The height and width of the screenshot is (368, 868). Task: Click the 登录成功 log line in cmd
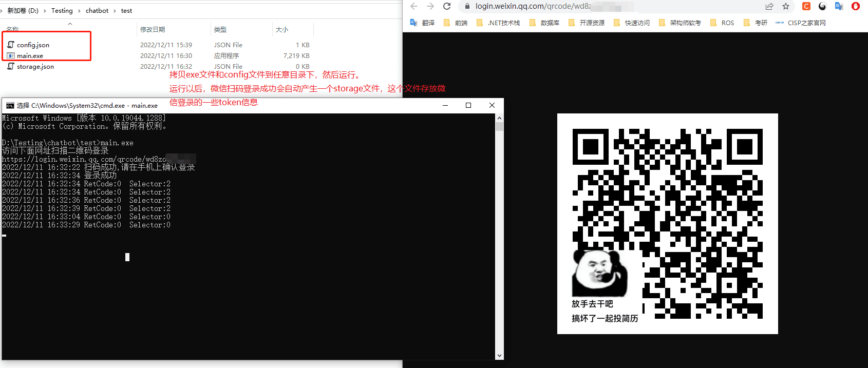coord(59,176)
